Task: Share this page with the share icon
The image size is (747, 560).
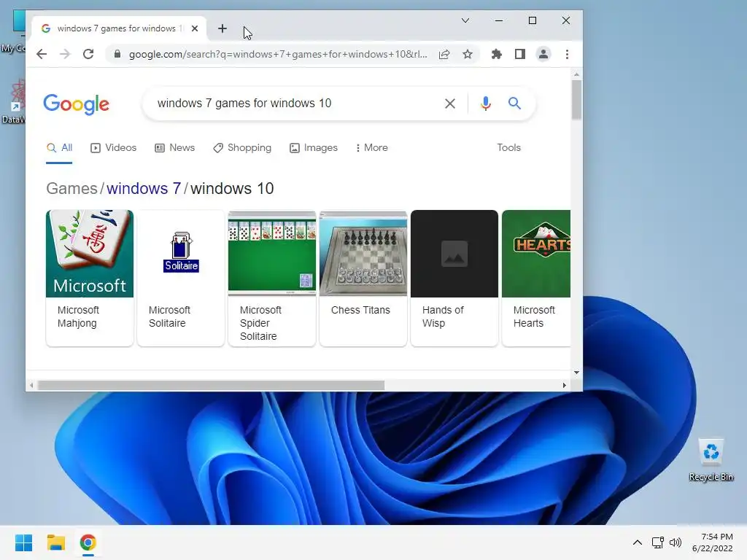Action: click(444, 54)
